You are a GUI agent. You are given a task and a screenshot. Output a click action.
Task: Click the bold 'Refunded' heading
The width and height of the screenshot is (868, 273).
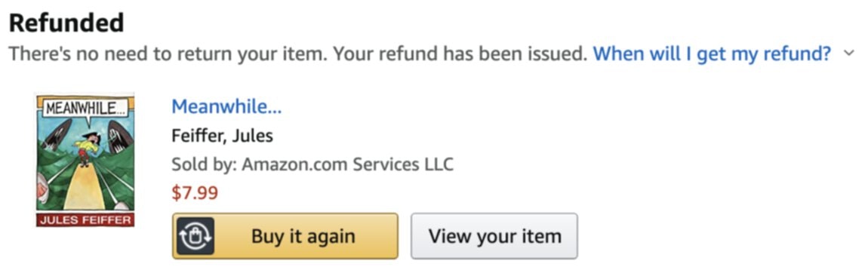pyautogui.click(x=66, y=23)
